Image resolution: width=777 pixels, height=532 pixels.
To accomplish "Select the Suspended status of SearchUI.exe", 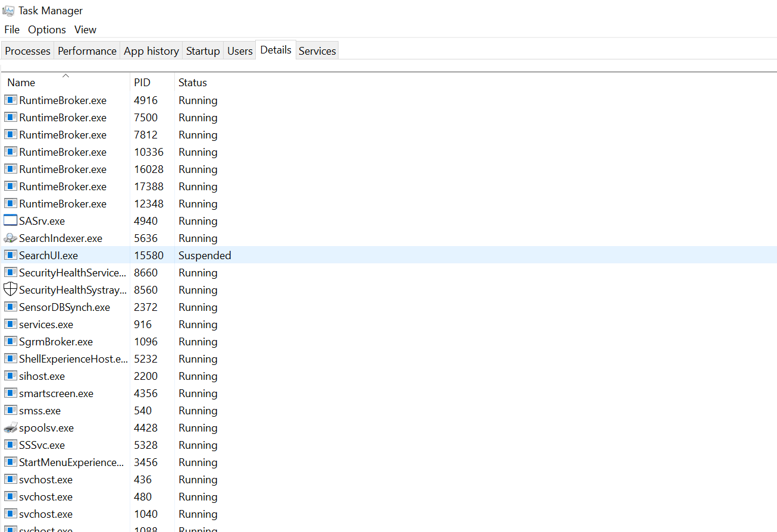I will 205,256.
